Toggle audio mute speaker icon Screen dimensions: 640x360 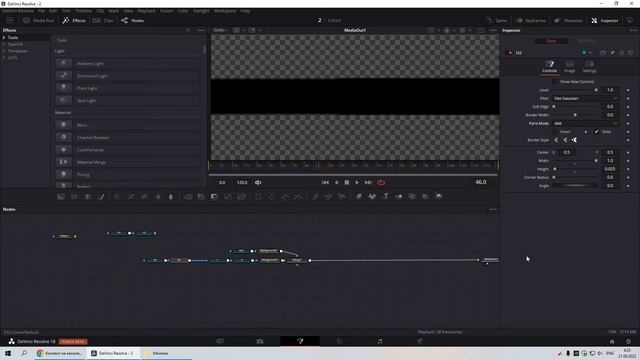(x=258, y=182)
